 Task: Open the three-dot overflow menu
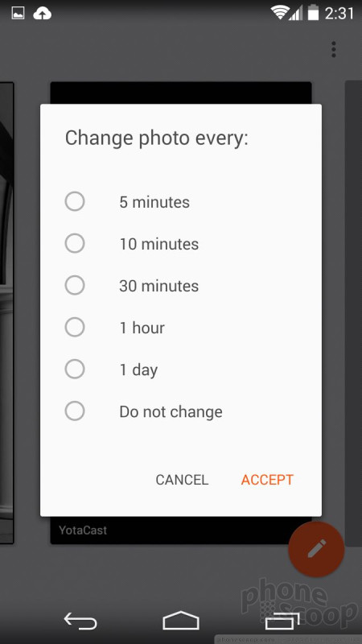(x=334, y=49)
